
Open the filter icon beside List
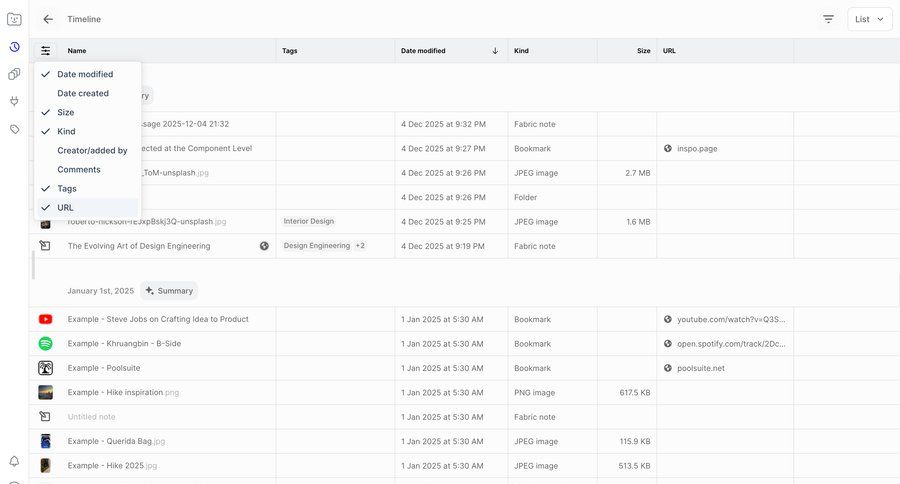(828, 19)
